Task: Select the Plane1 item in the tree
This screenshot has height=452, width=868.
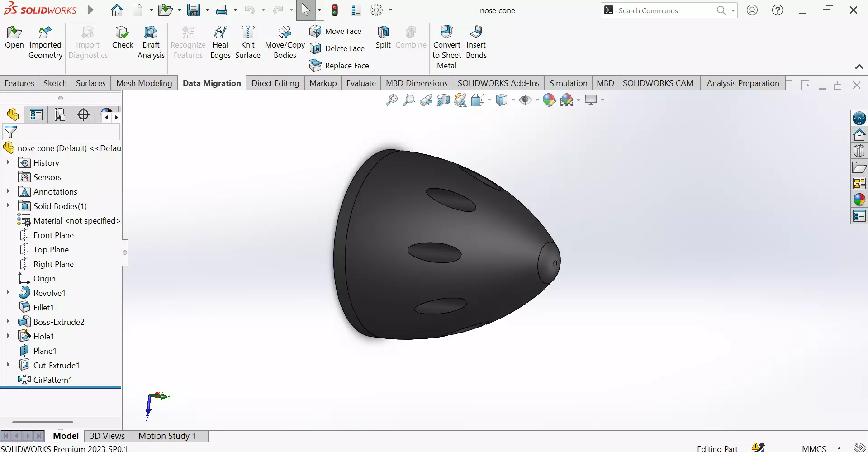Action: pyautogui.click(x=45, y=351)
